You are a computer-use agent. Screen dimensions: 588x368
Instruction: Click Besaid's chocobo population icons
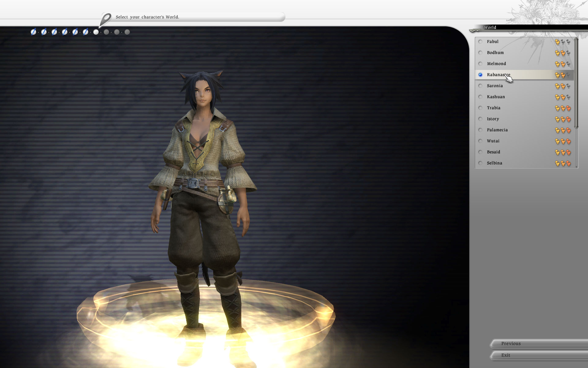pos(563,152)
